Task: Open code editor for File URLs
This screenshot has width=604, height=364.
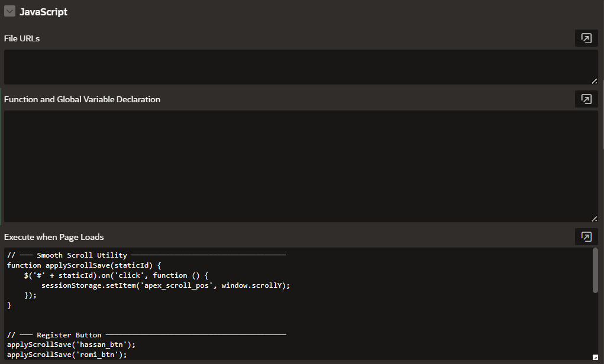Action: (586, 38)
